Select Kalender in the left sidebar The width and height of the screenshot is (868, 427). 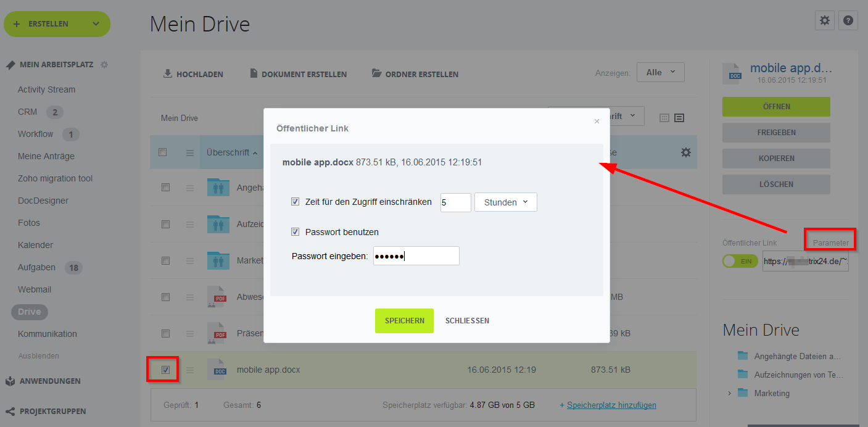coord(35,244)
